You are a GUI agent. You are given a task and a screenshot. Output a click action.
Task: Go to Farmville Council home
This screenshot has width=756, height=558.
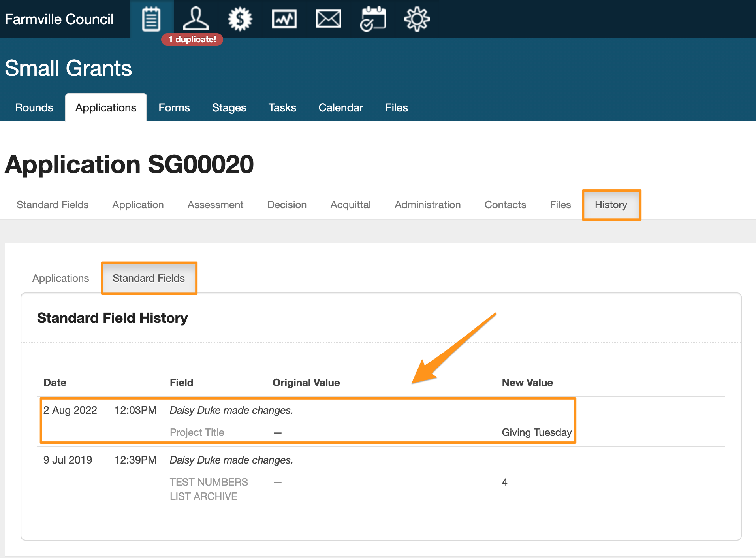[59, 19]
